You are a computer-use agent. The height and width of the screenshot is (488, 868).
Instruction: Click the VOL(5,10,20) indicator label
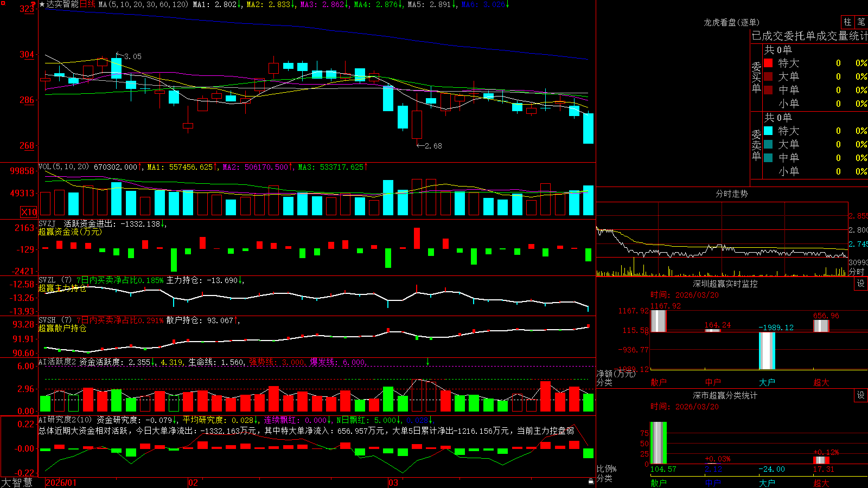(x=63, y=167)
